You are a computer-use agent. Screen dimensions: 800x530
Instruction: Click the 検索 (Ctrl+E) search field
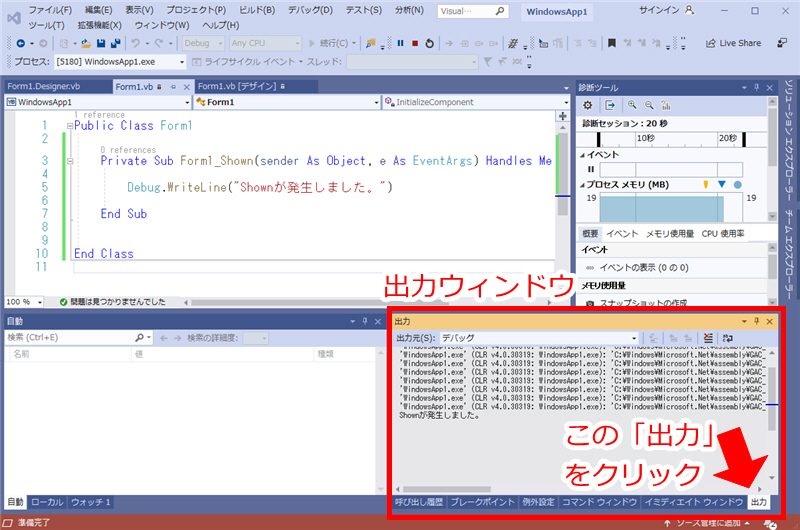pos(74,338)
